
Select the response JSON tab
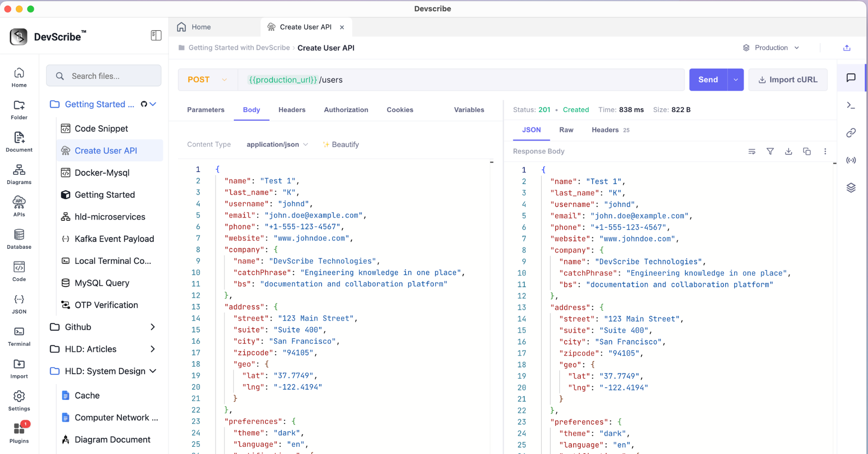tap(531, 130)
